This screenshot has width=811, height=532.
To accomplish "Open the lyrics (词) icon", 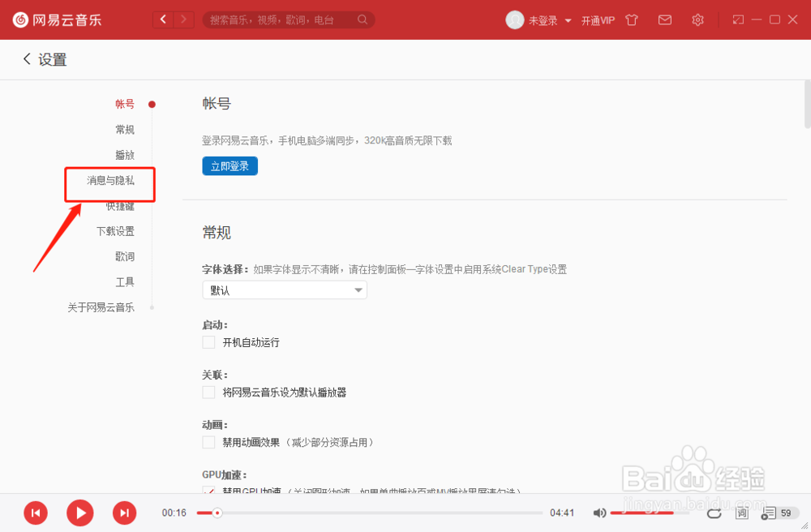I will pos(741,513).
